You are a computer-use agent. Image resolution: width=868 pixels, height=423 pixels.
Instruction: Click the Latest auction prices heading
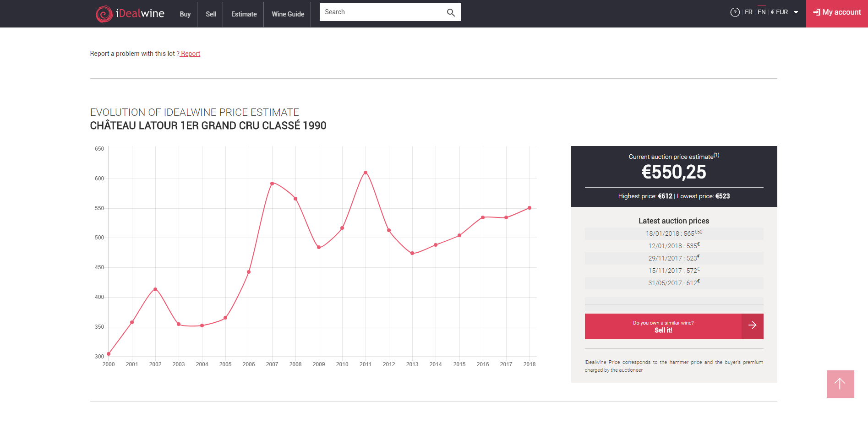coord(674,221)
